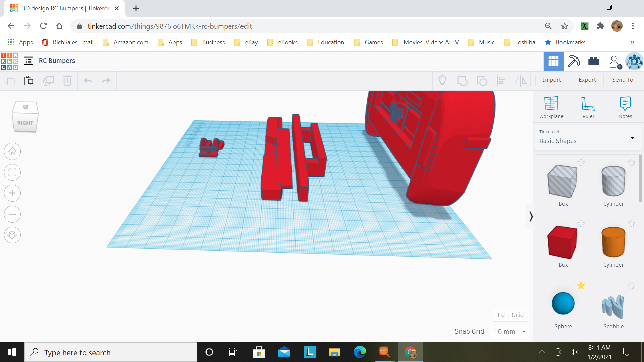Click the Ungroup tool

pos(482,80)
